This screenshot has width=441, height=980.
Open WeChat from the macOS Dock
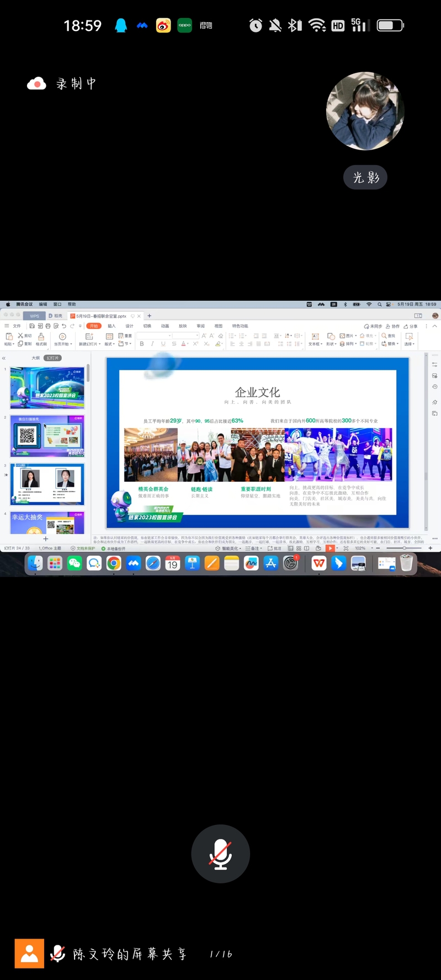(x=75, y=563)
